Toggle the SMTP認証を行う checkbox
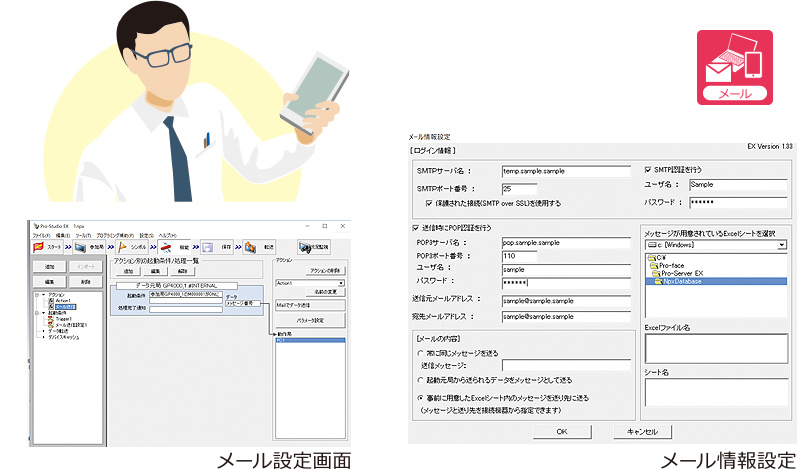 [648, 170]
